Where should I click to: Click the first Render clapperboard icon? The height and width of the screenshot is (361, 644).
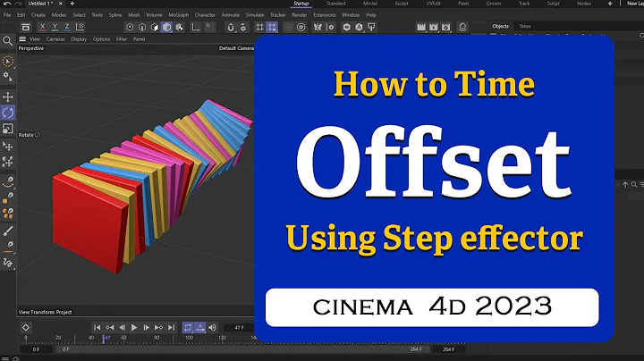[421, 27]
